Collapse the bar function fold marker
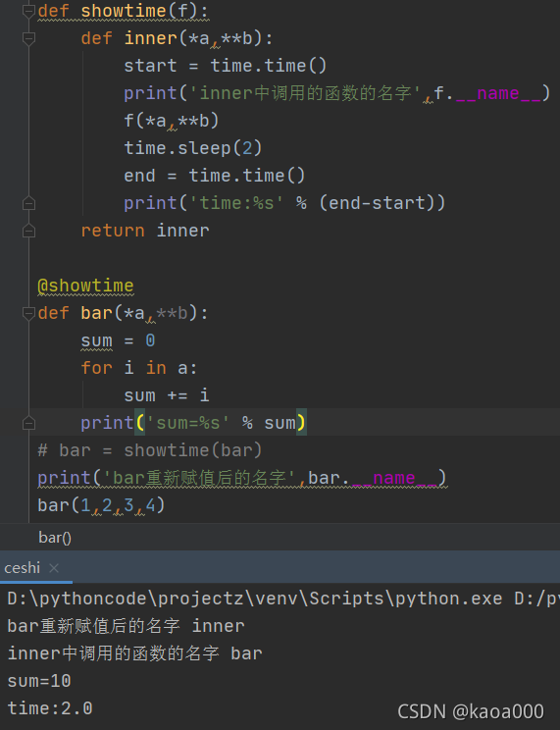Screen dimensions: 560x730 coord(28,313)
